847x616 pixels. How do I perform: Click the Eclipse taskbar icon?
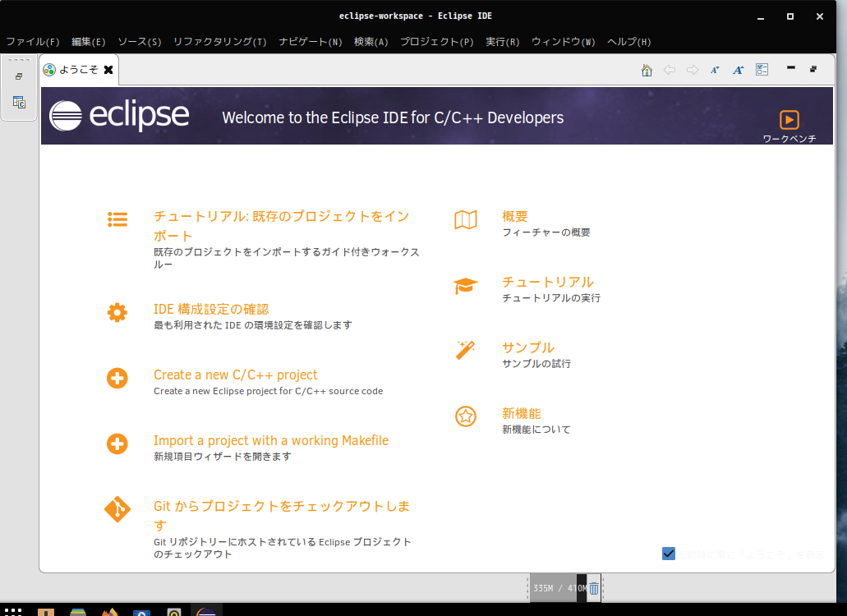(x=206, y=612)
